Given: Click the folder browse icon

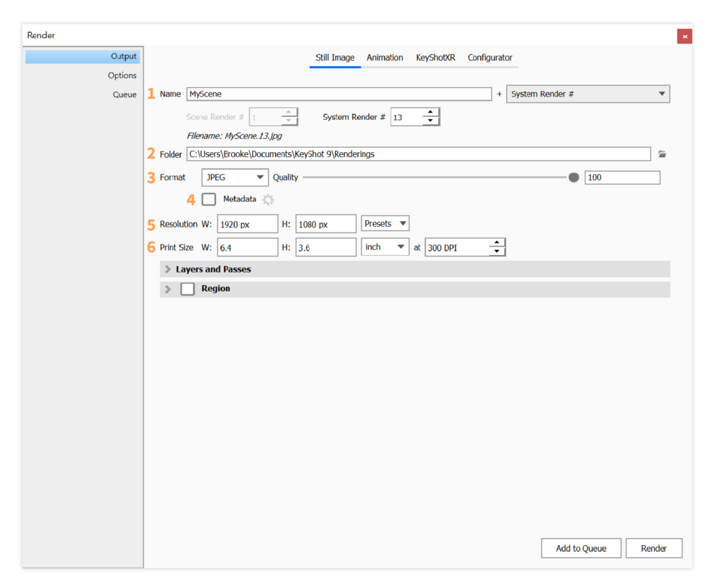Looking at the screenshot, I should click(x=661, y=154).
